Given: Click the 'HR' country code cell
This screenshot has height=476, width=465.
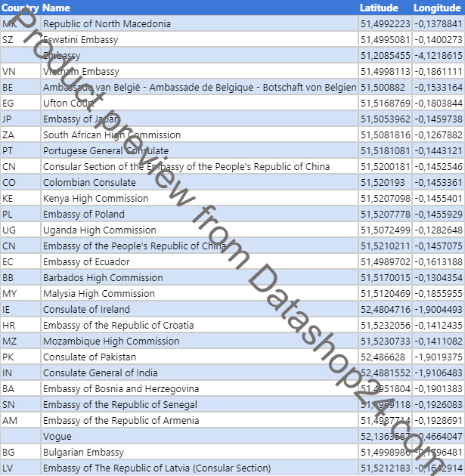Looking at the screenshot, I should [20, 325].
